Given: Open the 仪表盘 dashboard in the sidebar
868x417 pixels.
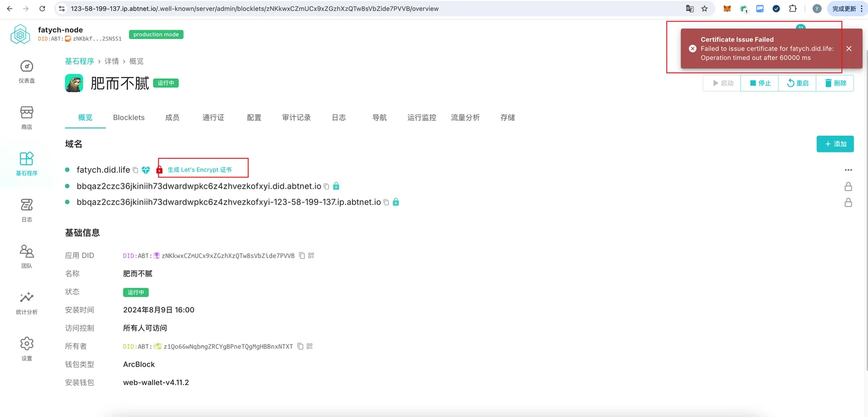Looking at the screenshot, I should 27,72.
